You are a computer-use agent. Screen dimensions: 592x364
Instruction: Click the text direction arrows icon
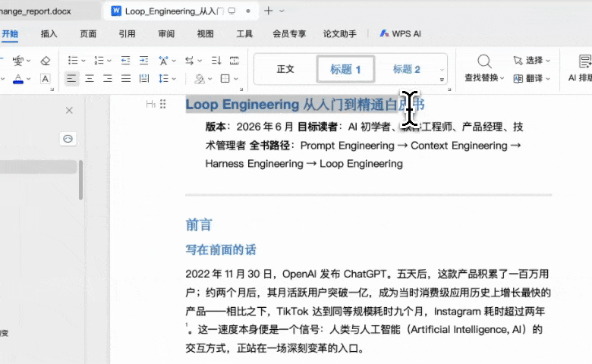coord(189,61)
